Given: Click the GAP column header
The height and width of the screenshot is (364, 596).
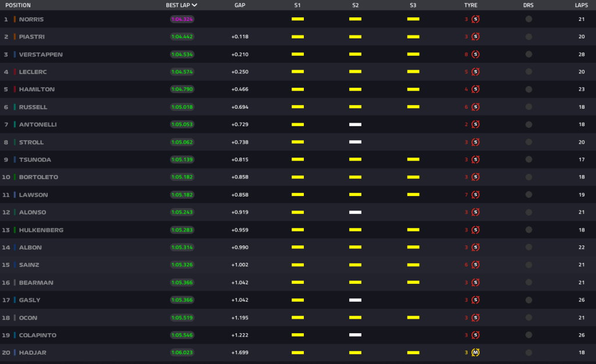Looking at the screenshot, I should pos(240,5).
